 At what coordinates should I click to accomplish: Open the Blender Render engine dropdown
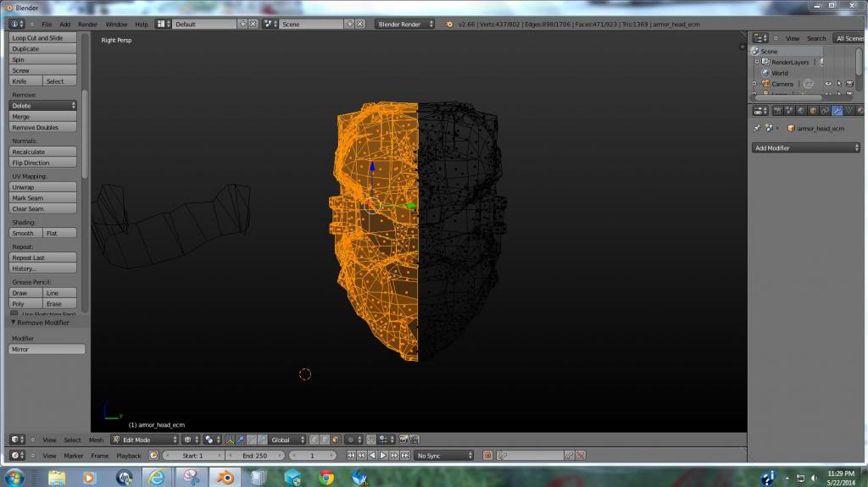[404, 24]
